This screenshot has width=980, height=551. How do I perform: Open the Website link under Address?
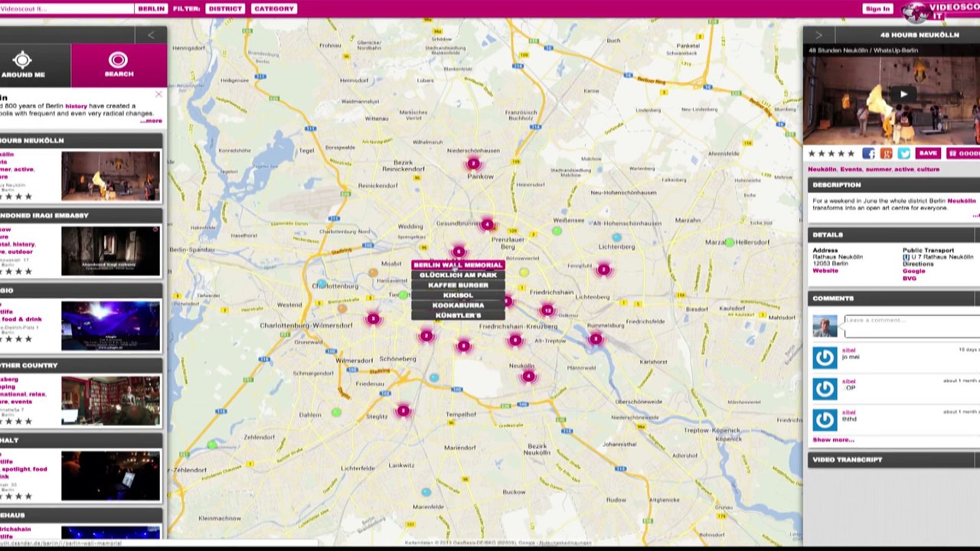point(825,270)
